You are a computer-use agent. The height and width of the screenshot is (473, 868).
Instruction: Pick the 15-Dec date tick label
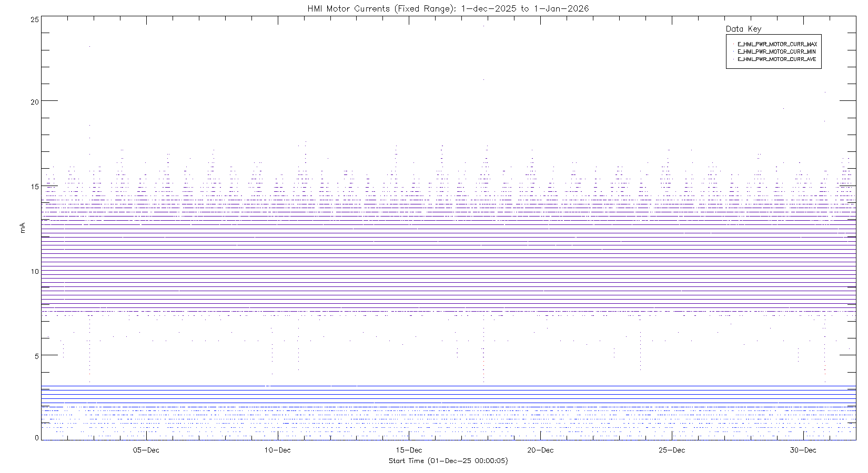(409, 450)
